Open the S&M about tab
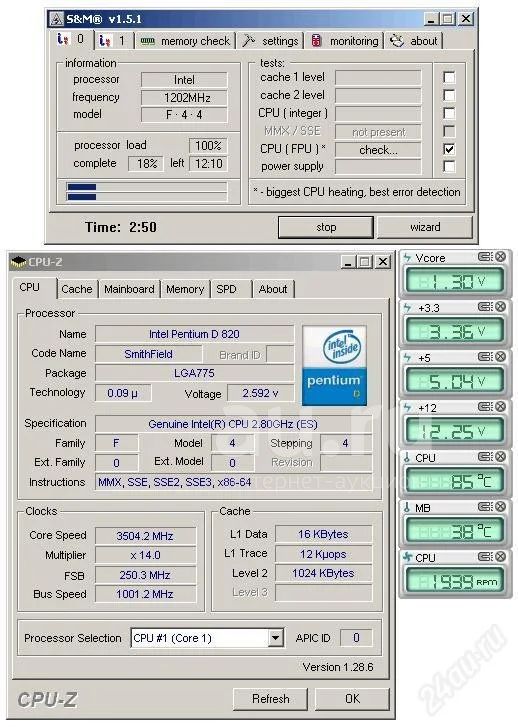This screenshot has width=518, height=727. pos(414,41)
